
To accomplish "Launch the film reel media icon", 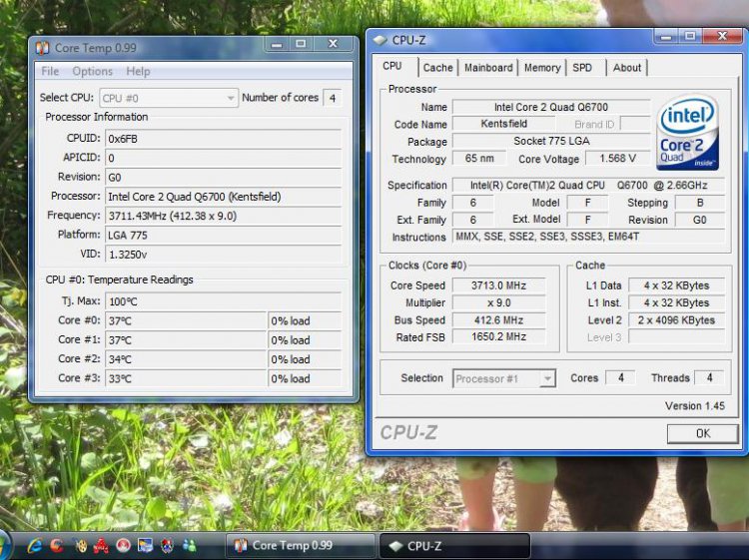I will click(81, 545).
